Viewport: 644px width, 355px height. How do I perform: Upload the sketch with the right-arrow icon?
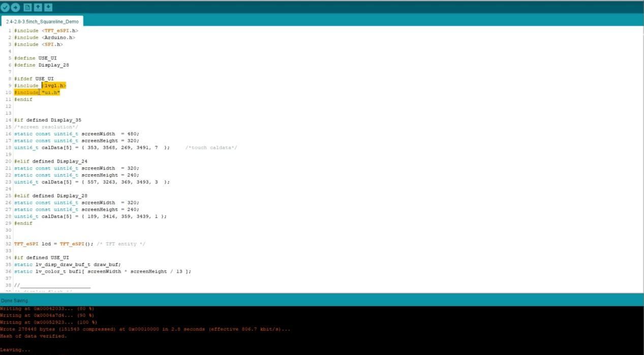point(15,7)
